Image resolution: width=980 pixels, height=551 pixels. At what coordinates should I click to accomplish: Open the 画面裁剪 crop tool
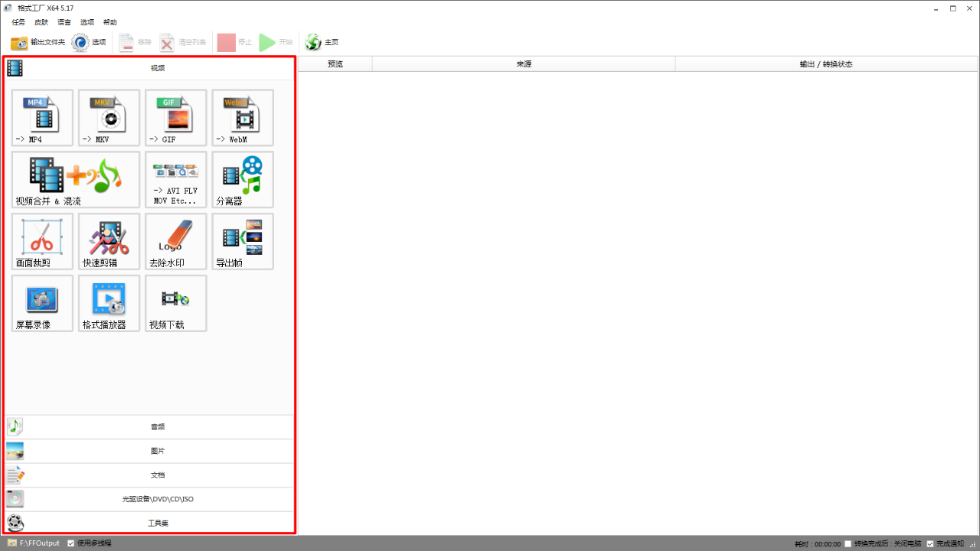click(43, 242)
